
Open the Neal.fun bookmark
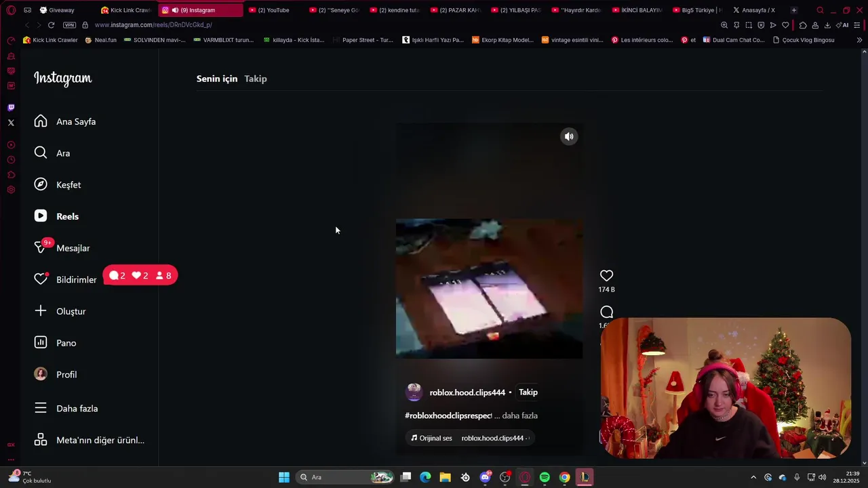pyautogui.click(x=100, y=40)
